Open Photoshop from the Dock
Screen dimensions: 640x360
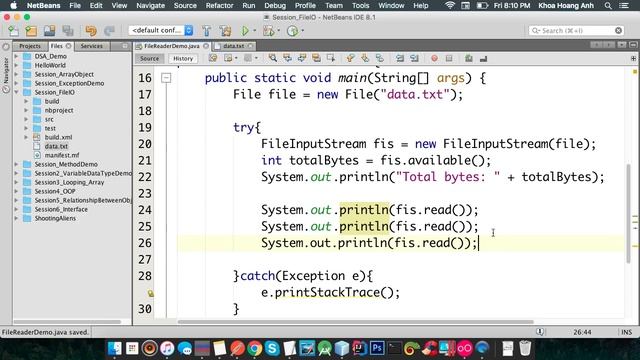point(377,348)
